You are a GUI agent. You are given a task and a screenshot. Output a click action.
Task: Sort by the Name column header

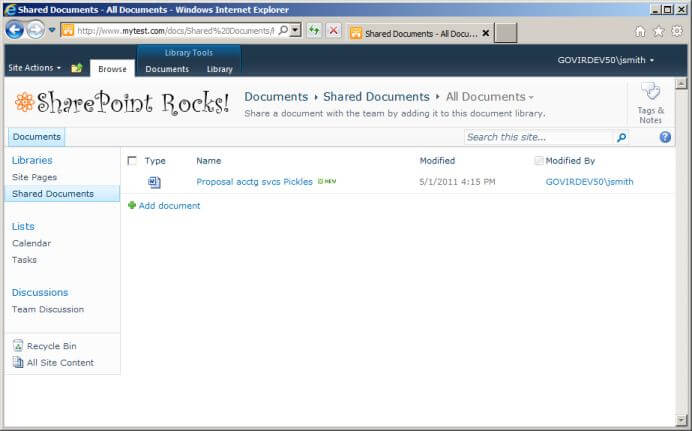(x=209, y=161)
